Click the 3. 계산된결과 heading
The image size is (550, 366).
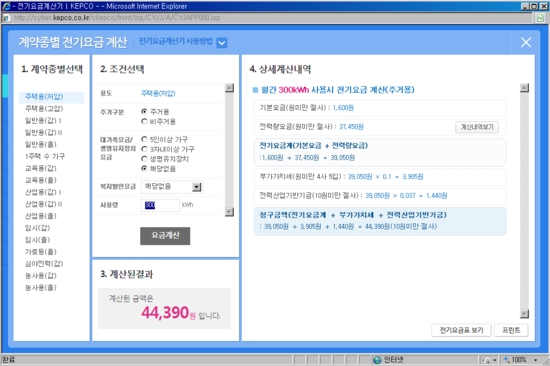point(127,274)
